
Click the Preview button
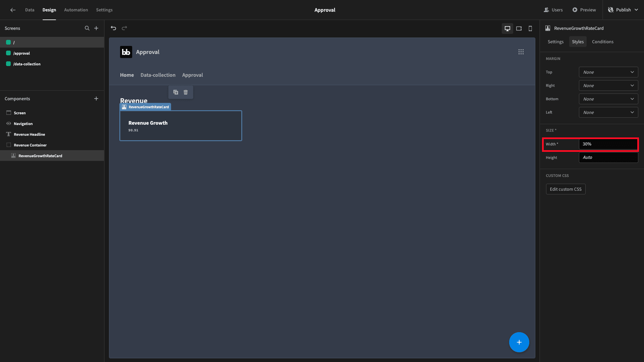(x=584, y=10)
